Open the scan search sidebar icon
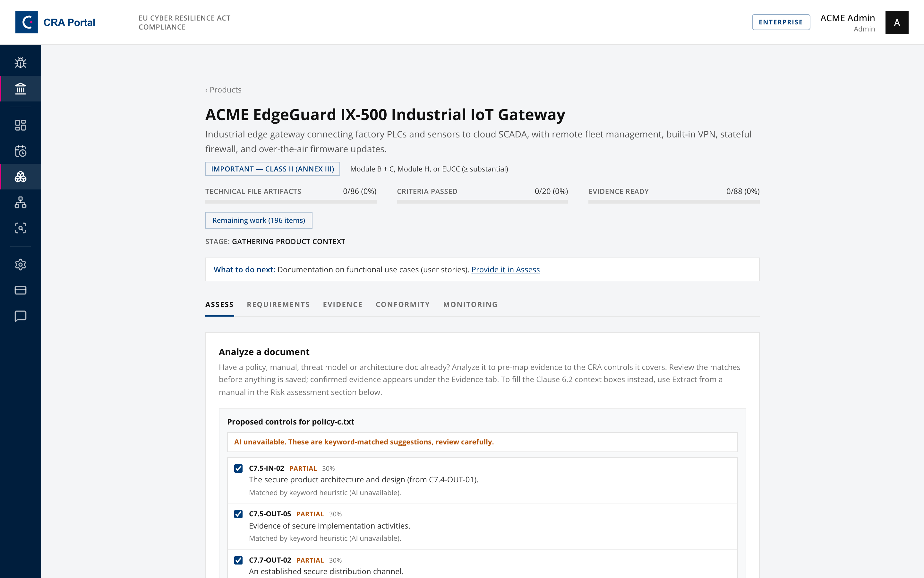924x578 pixels. click(20, 228)
